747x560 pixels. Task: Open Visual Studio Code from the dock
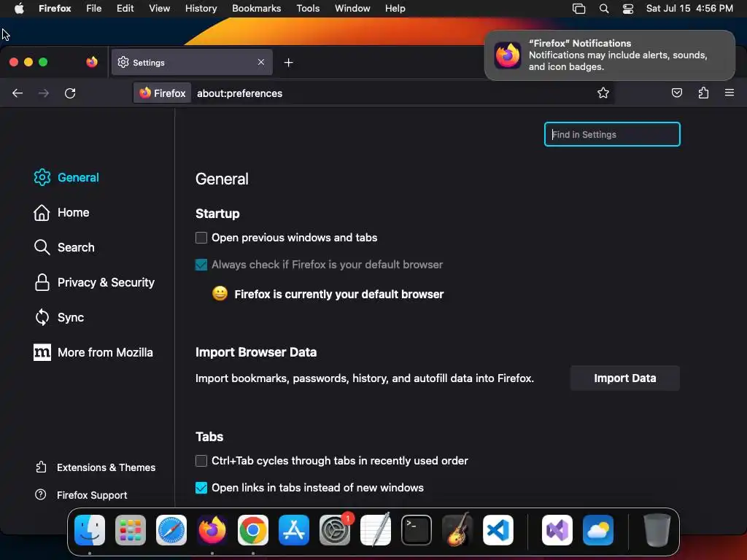click(x=498, y=530)
